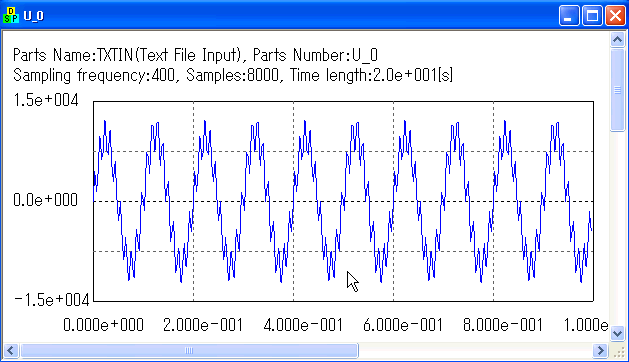The height and width of the screenshot is (362, 629).
Task: Click the 'Time length:2.0e+001[s]' text
Action: pyautogui.click(x=371, y=75)
